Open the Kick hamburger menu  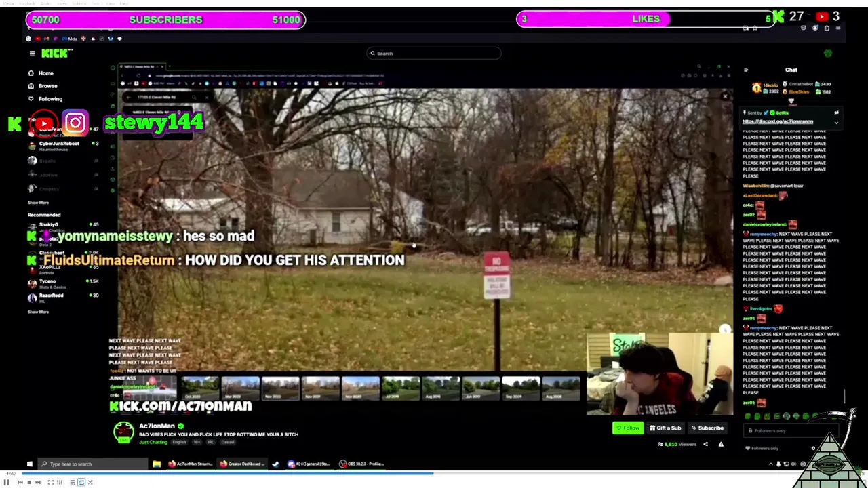[x=31, y=53]
